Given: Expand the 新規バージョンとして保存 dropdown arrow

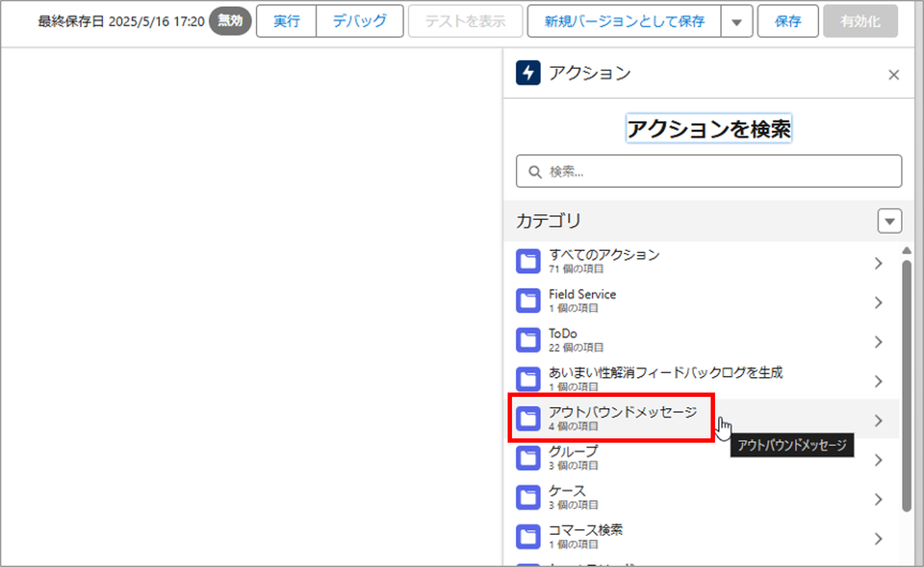Looking at the screenshot, I should [736, 21].
